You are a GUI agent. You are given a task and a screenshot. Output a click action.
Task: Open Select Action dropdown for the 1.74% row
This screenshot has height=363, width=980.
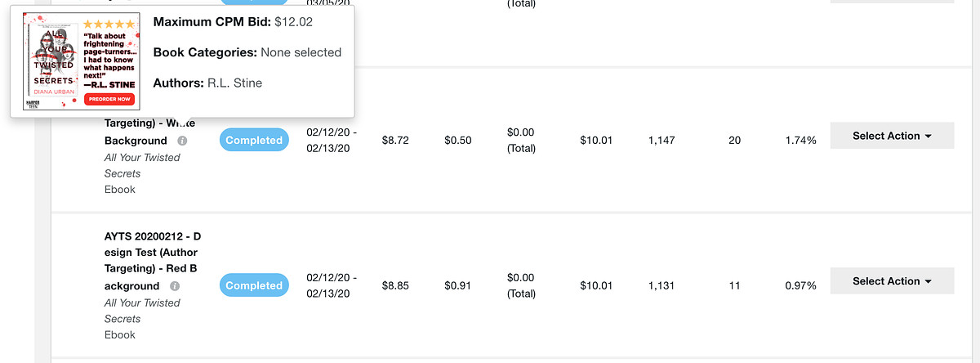(892, 136)
